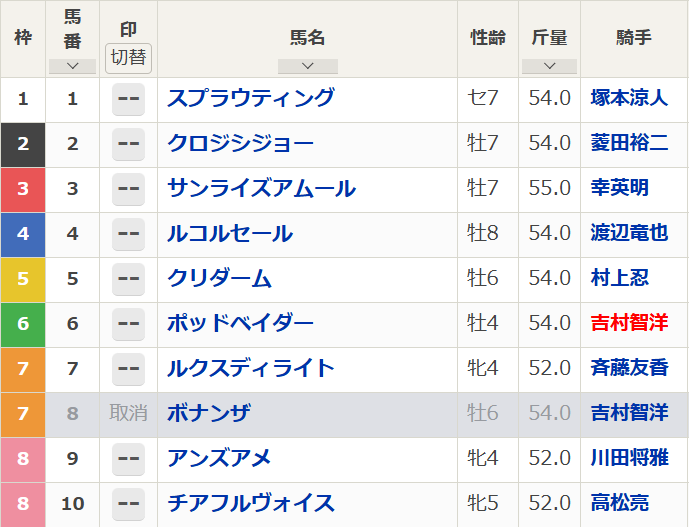Set mark for サンライズアムール row
Screen dimensions: 689x527
128,189
